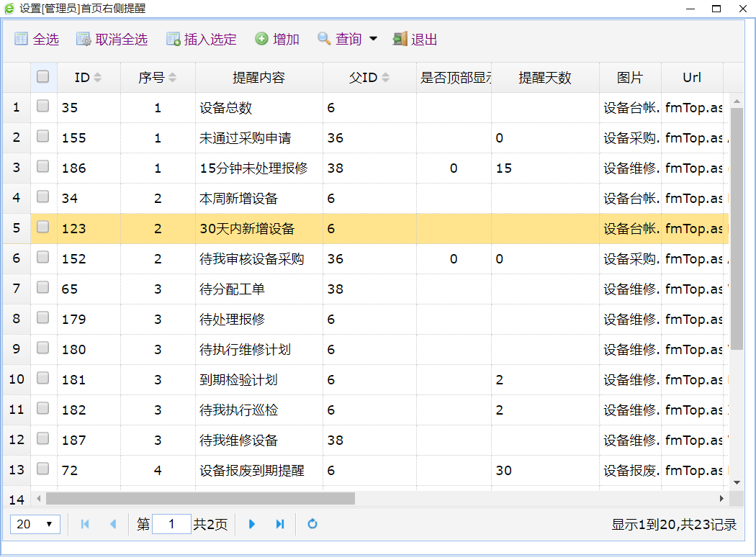Screen dimensions: 756x560
Task: Go to the last page using pagination icon
Action: click(x=280, y=524)
